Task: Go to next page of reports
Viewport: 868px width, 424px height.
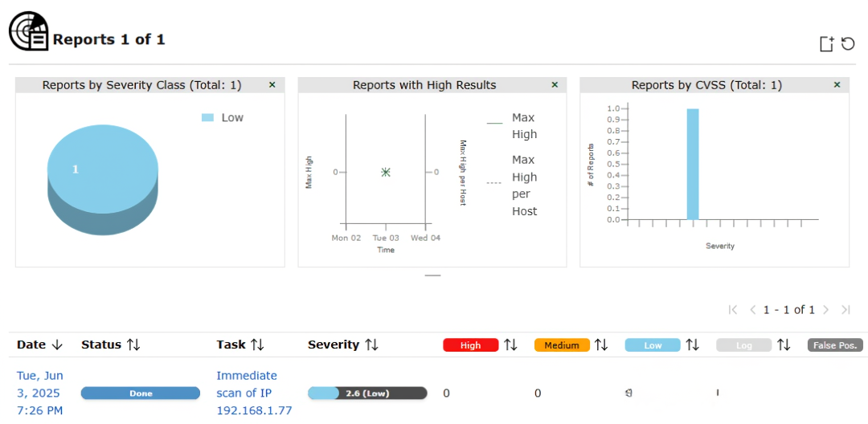Action: 827,310
